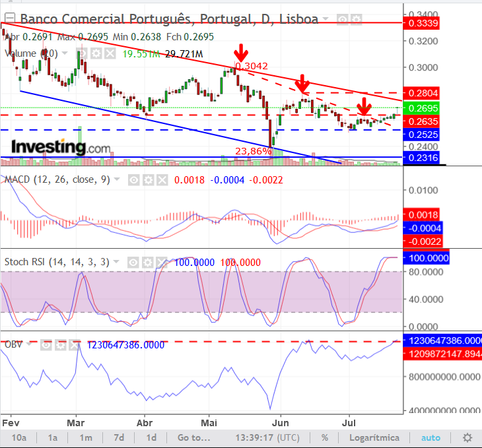Open chart settings gear in bottom bar
The width and height of the screenshot is (482, 448).
[467, 437]
